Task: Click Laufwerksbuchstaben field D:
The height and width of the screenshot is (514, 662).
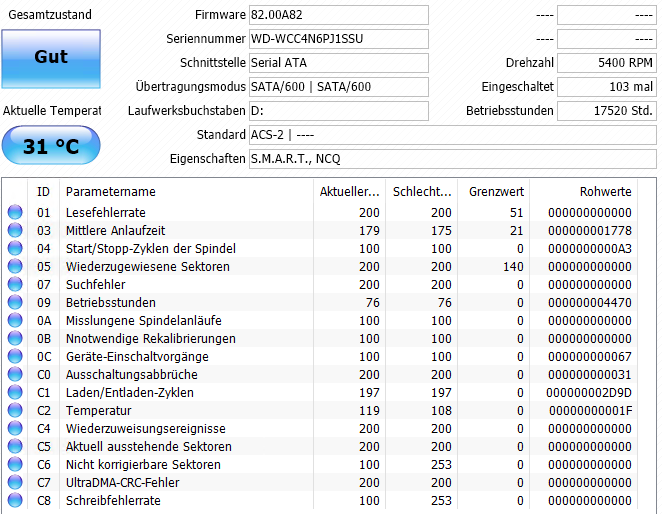Action: coord(339,111)
